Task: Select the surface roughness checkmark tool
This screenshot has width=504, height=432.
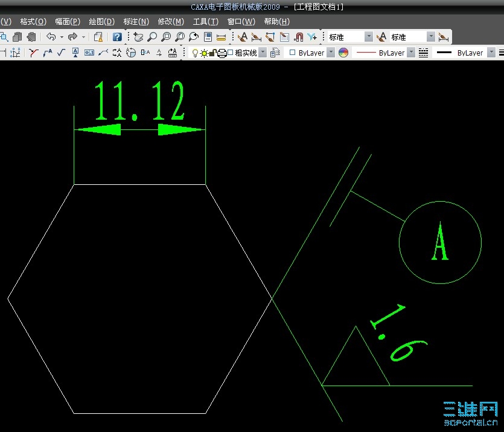Action: point(62,53)
